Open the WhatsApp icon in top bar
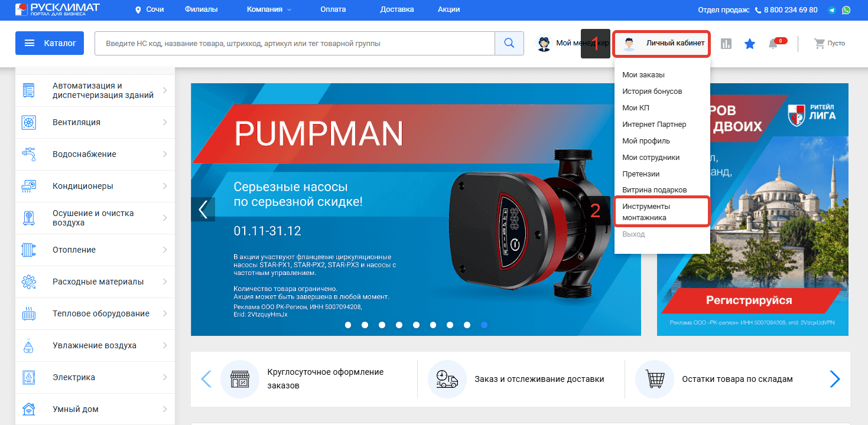The image size is (868, 425). click(847, 10)
